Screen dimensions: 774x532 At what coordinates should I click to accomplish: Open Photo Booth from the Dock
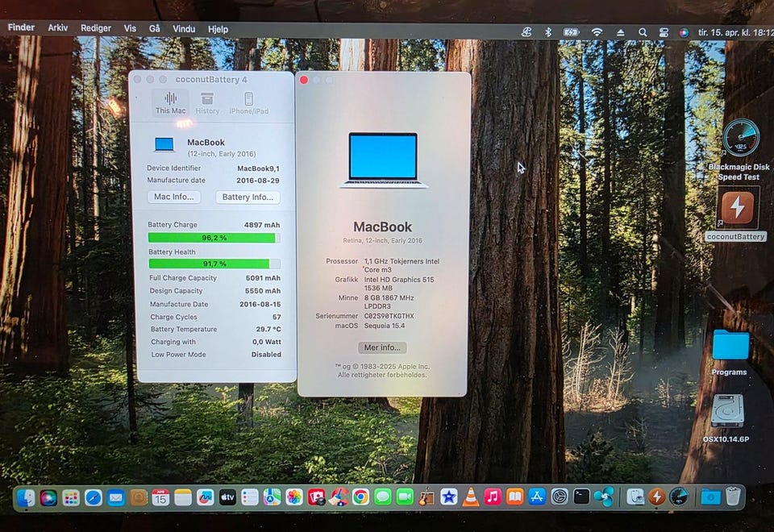pyautogui.click(x=316, y=497)
